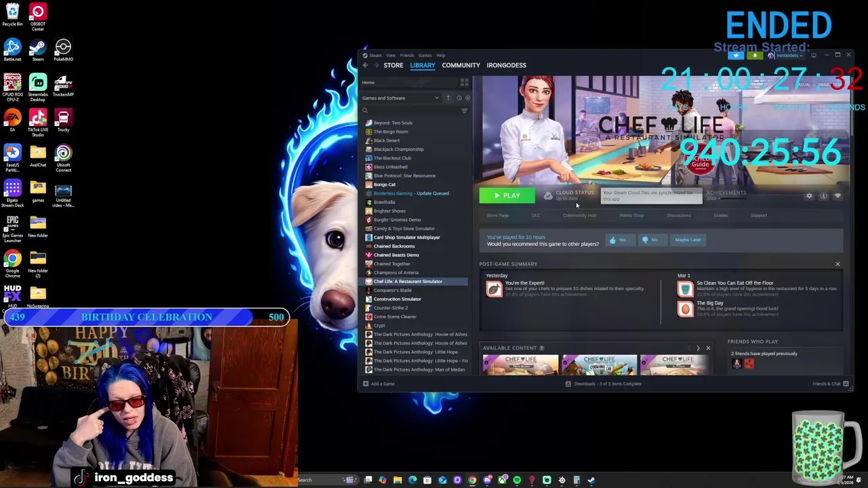
Task: Click the Cloud Status cloud icon
Action: click(548, 196)
